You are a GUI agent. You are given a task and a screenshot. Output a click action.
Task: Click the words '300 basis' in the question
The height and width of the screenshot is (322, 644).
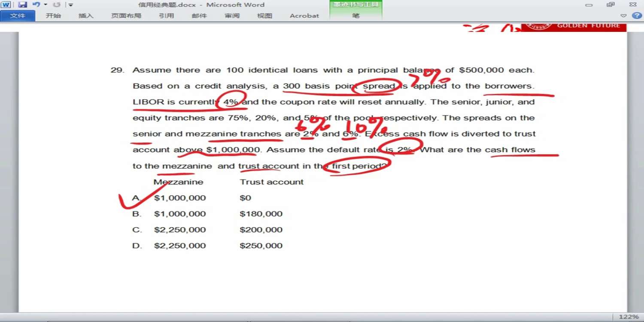point(305,86)
